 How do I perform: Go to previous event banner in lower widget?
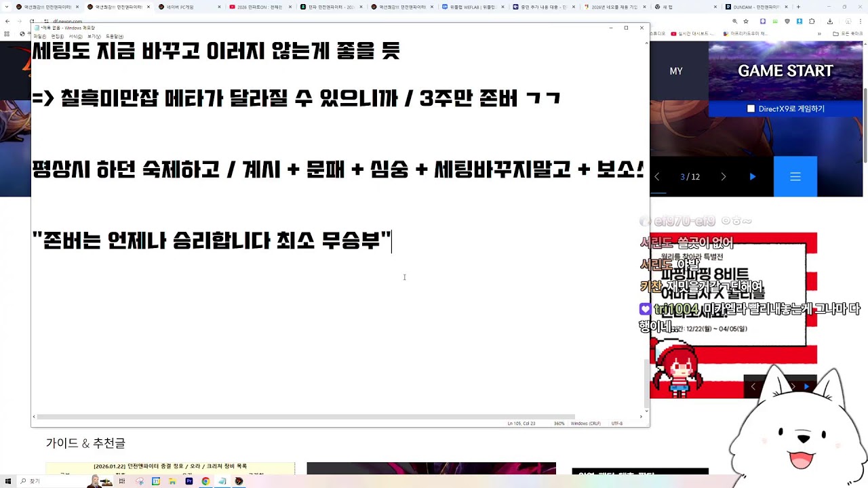coord(753,386)
